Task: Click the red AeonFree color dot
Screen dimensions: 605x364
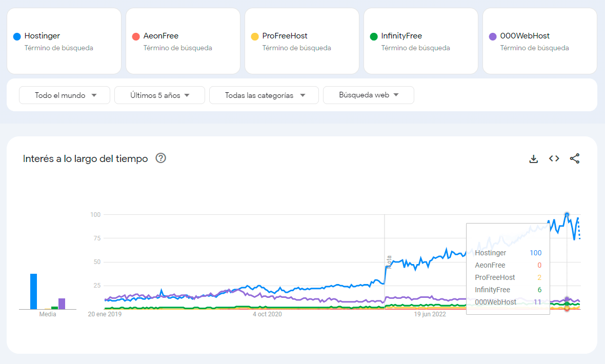Action: pos(136,37)
